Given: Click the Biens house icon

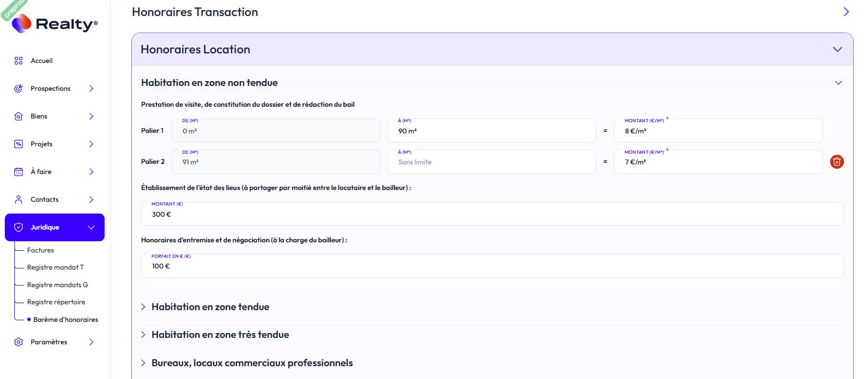Looking at the screenshot, I should click(19, 116).
